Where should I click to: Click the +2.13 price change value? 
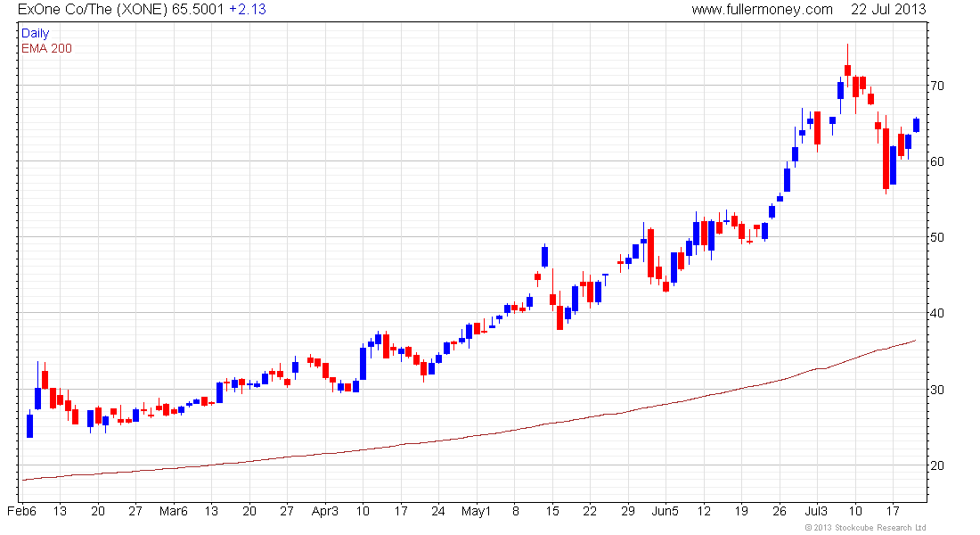click(x=248, y=10)
